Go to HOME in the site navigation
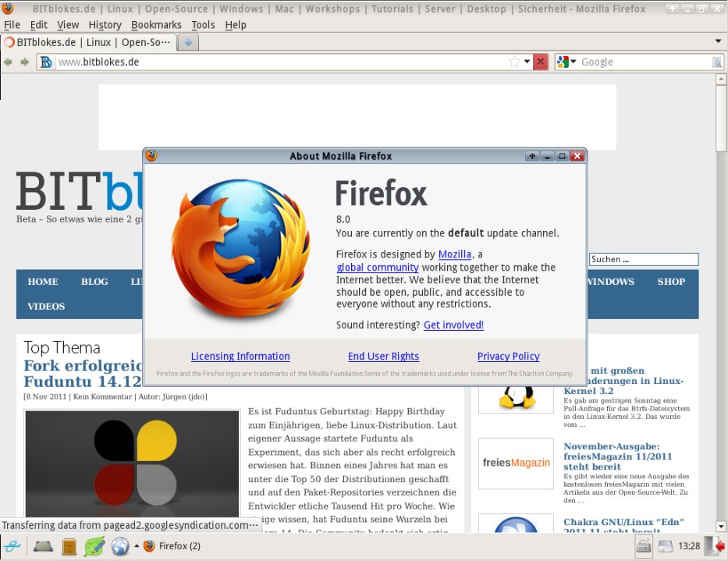Viewport: 728px width, 561px height. pos(43,282)
